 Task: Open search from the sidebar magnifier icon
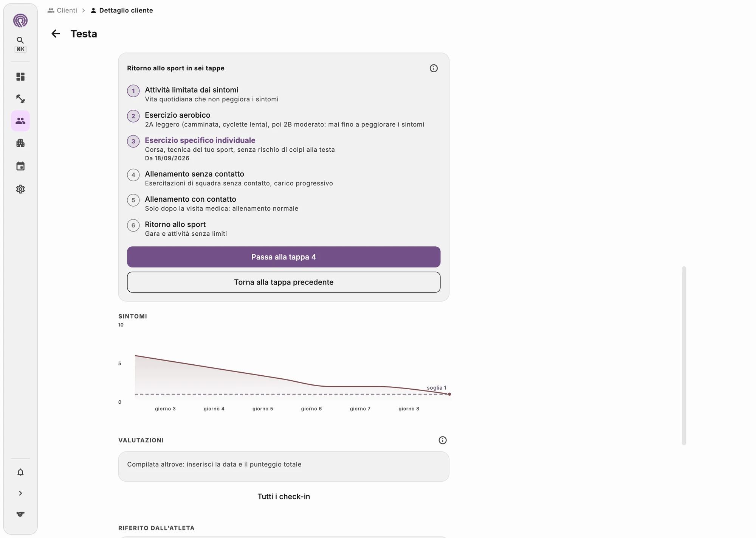(x=20, y=40)
